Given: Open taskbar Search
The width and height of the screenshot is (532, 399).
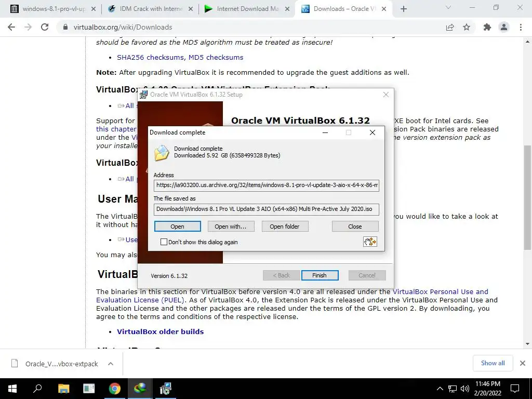Looking at the screenshot, I should [37, 389].
